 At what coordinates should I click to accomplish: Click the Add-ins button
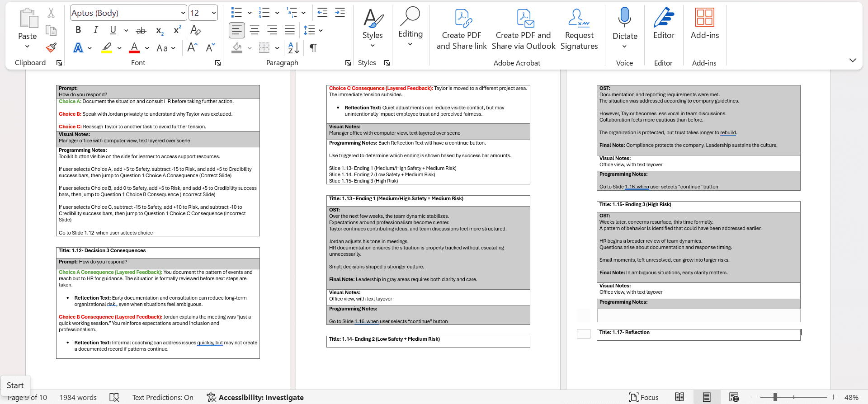(x=705, y=23)
